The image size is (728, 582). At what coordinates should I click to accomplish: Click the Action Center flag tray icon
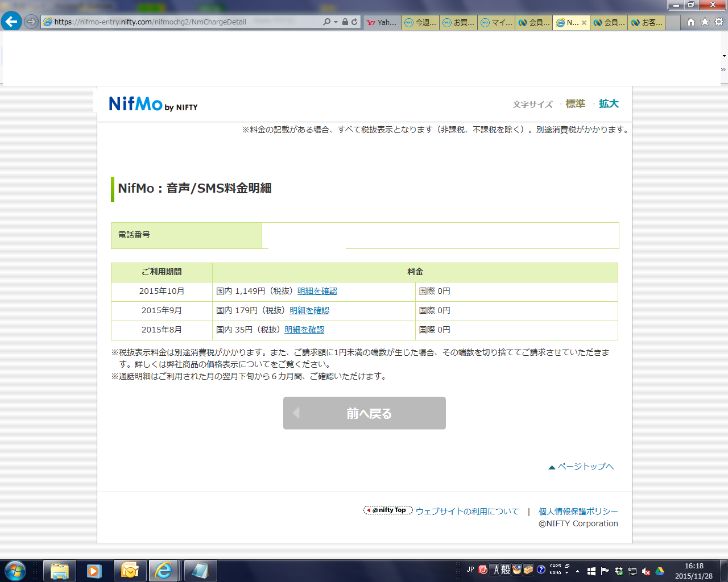tap(605, 571)
